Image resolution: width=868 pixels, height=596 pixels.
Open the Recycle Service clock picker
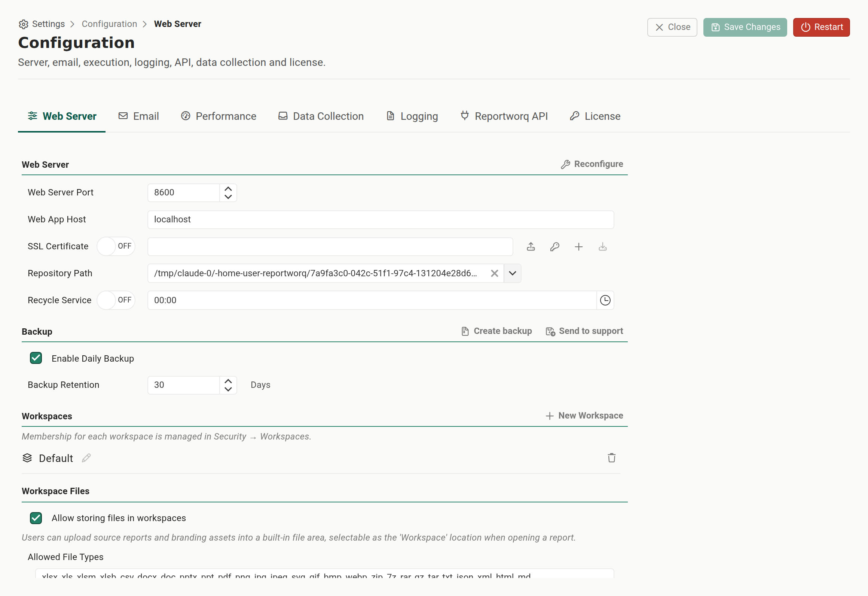tap(605, 300)
